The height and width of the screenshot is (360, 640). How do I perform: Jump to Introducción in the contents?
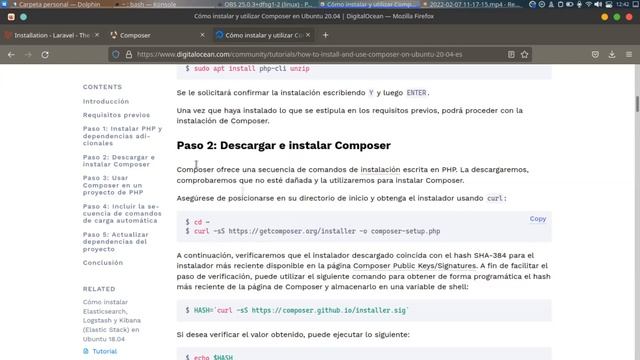tap(106, 101)
